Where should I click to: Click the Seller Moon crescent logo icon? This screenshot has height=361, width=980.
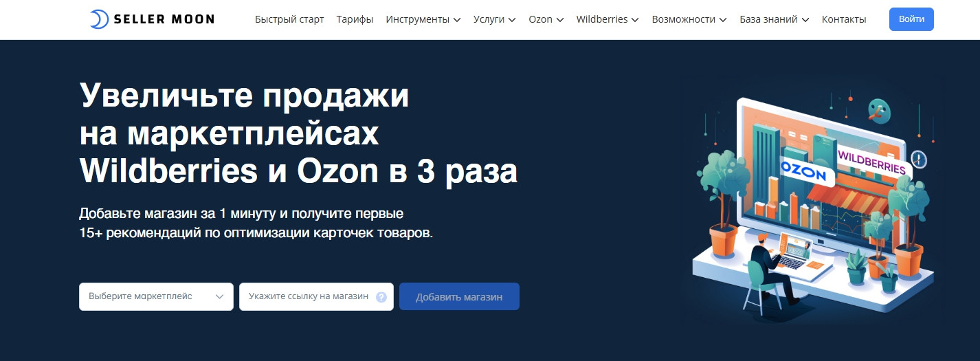99,19
